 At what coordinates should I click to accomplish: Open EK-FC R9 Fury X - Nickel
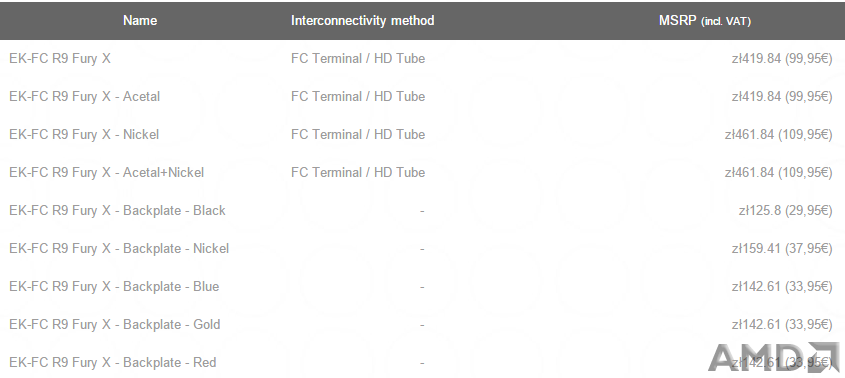(x=84, y=134)
